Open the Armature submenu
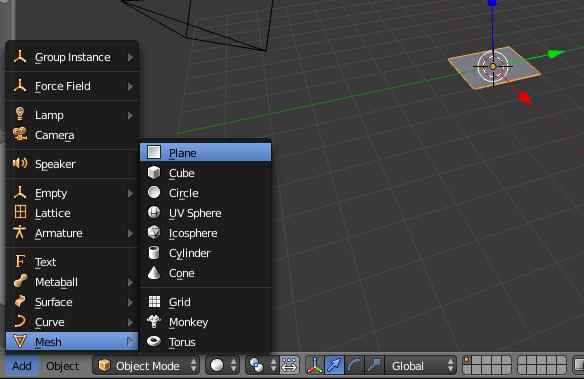The image size is (584, 379). pos(72,233)
